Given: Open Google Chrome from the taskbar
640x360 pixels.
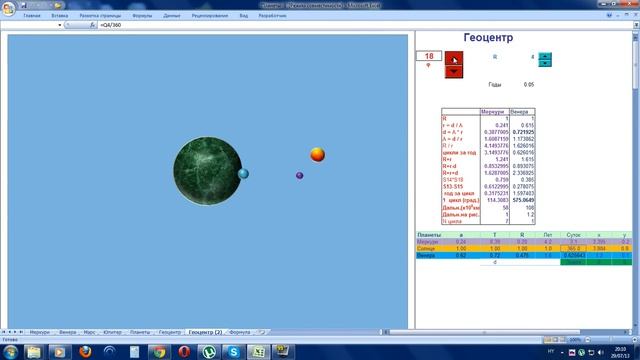Looking at the screenshot, I should 159,352.
